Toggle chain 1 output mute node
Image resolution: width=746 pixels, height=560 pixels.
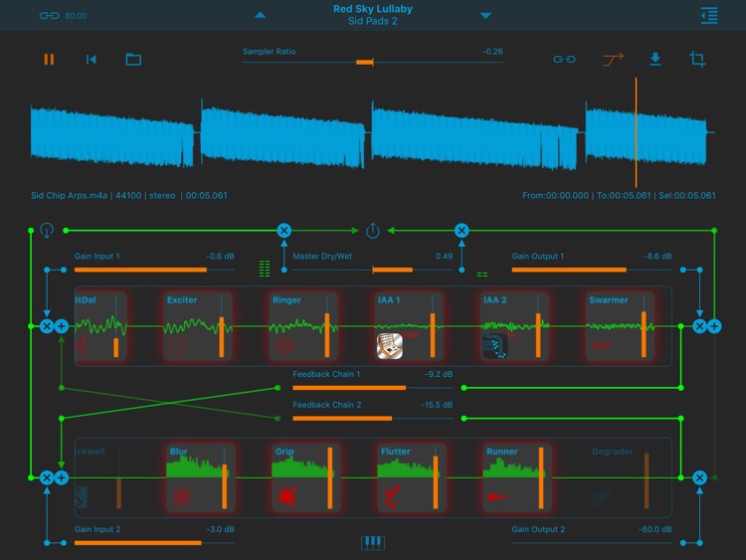click(699, 326)
